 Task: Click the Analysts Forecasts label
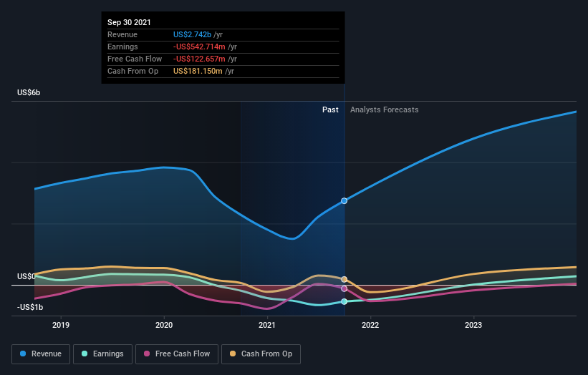coord(385,109)
